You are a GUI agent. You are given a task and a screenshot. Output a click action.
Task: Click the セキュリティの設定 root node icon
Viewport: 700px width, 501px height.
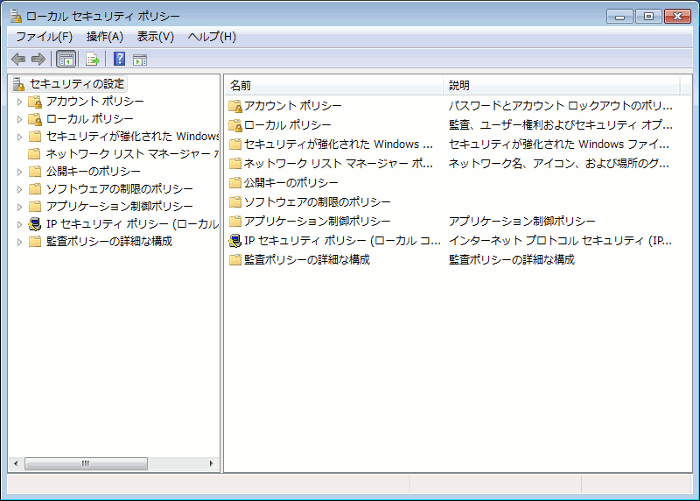pyautogui.click(x=19, y=84)
